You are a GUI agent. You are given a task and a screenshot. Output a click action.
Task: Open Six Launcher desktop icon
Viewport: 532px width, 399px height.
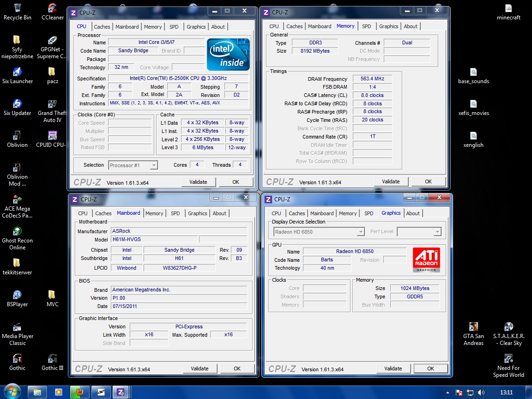[x=17, y=76]
